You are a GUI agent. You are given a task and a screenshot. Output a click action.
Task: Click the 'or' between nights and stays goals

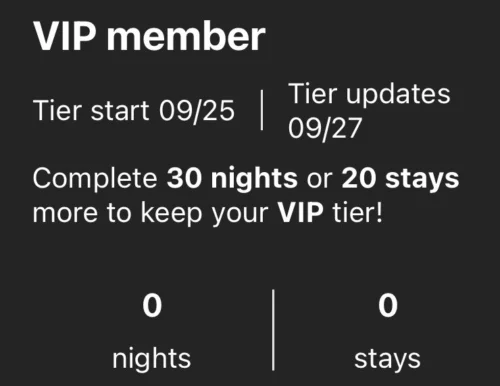click(319, 180)
